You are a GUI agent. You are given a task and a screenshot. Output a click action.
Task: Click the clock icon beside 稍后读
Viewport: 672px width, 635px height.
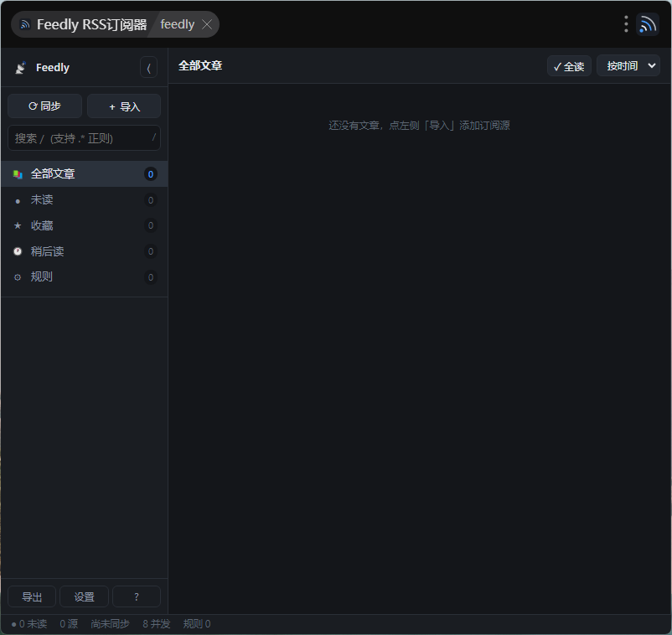[18, 251]
